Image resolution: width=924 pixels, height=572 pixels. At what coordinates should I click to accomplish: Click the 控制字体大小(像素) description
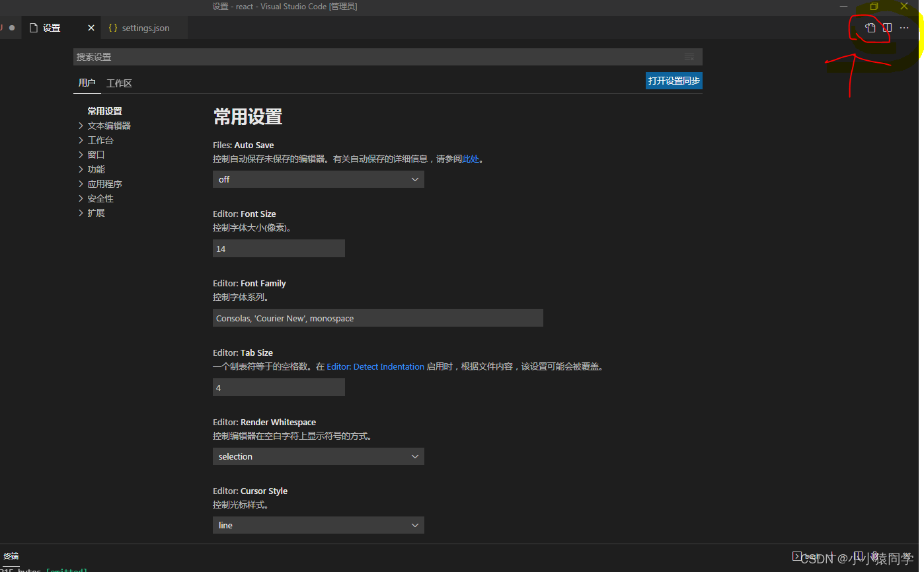click(252, 227)
